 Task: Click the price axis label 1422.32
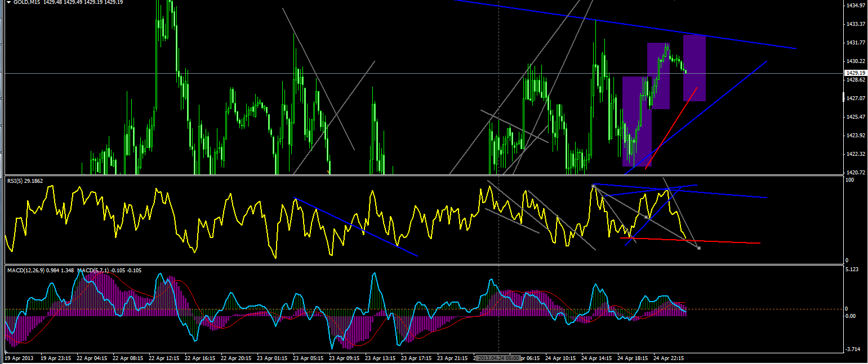(x=856, y=154)
